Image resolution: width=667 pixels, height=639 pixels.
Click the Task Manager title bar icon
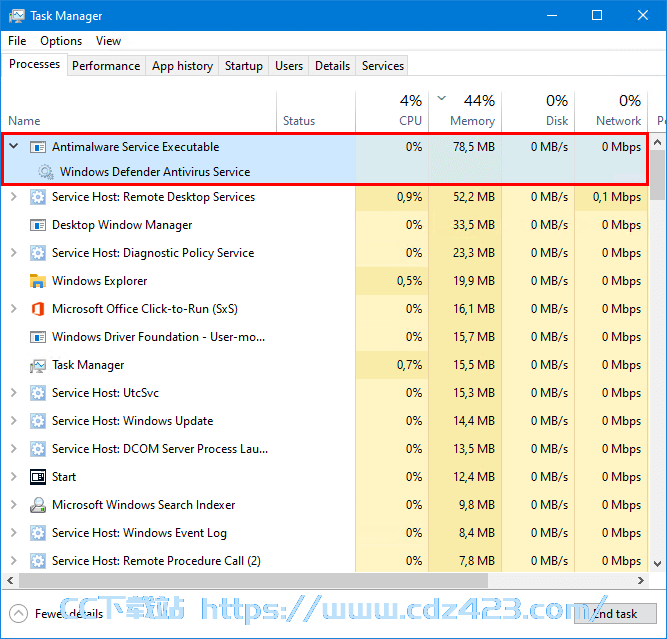pyautogui.click(x=17, y=16)
